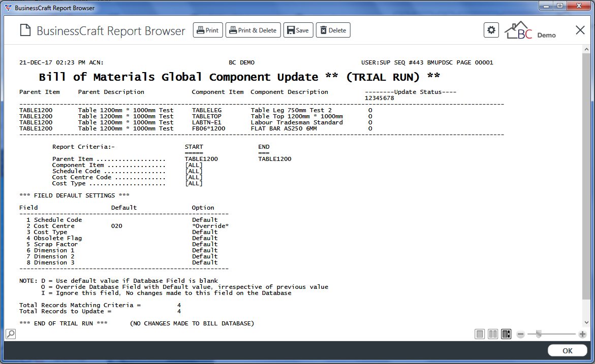Select the third page layout view icon
The image size is (595, 364).
(x=506, y=334)
